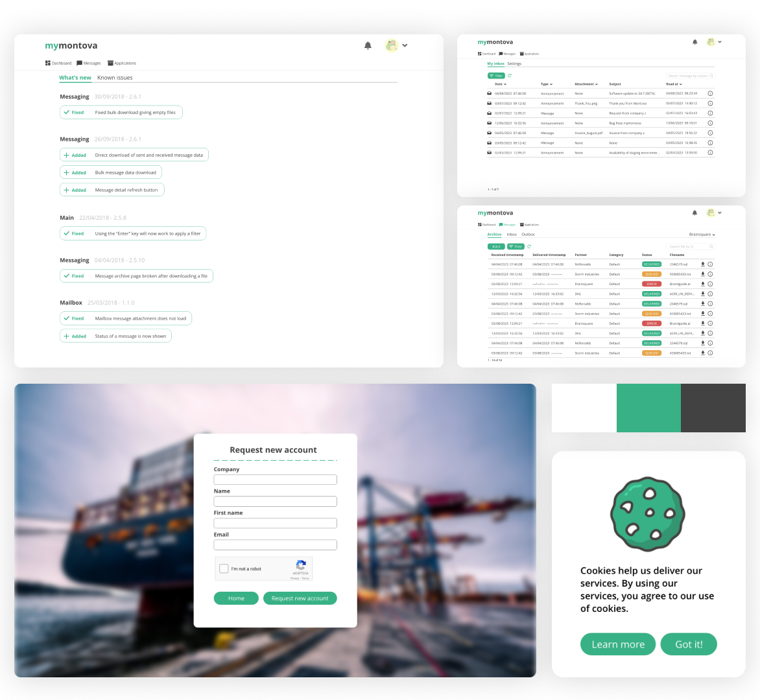Image resolution: width=760 pixels, height=700 pixels.
Task: Open the Brainsquare partner dropdown
Action: click(702, 235)
